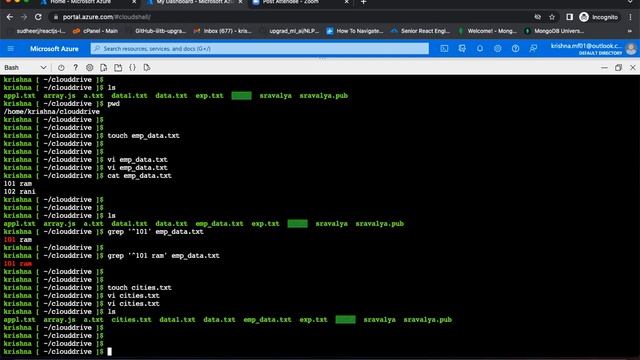Maximize the Cloud Shell pane

[x=618, y=68]
